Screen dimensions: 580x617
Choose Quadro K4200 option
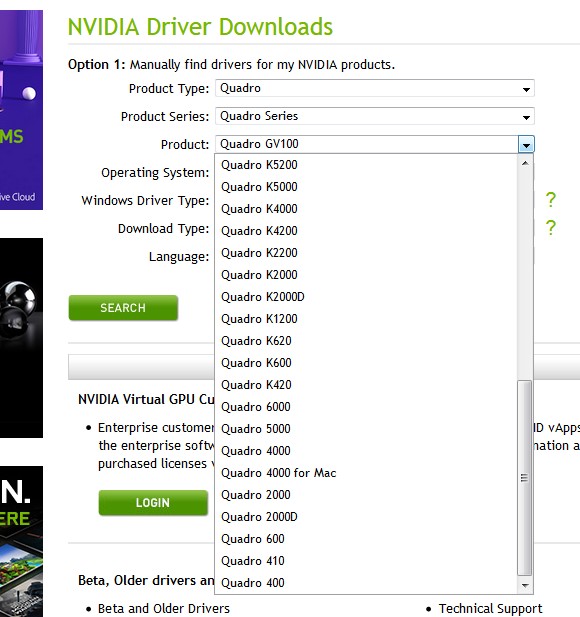click(366, 231)
